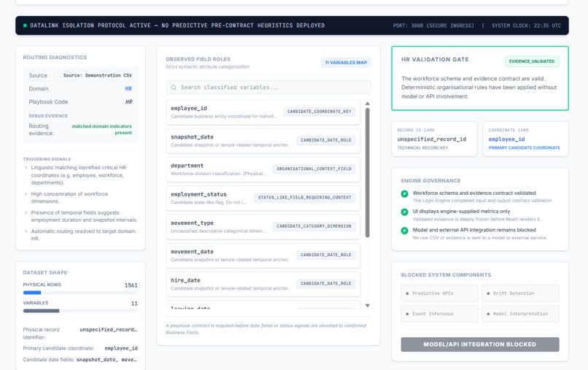Select the department field row
588x370 pixels.
(263, 169)
